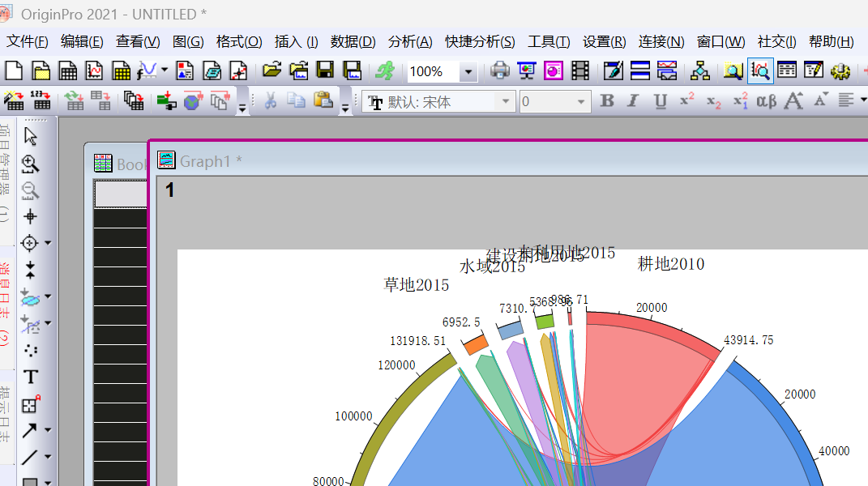Click the New Folder icon
The height and width of the screenshot is (486, 868).
41,70
